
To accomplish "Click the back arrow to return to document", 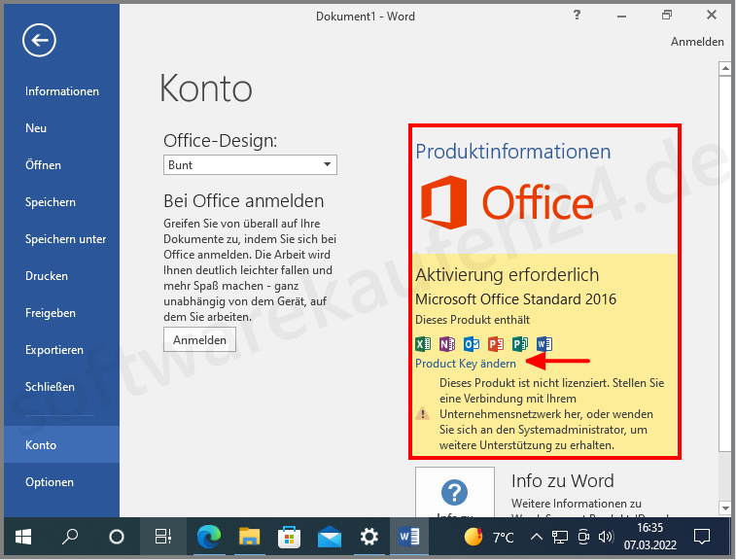I will (x=39, y=40).
